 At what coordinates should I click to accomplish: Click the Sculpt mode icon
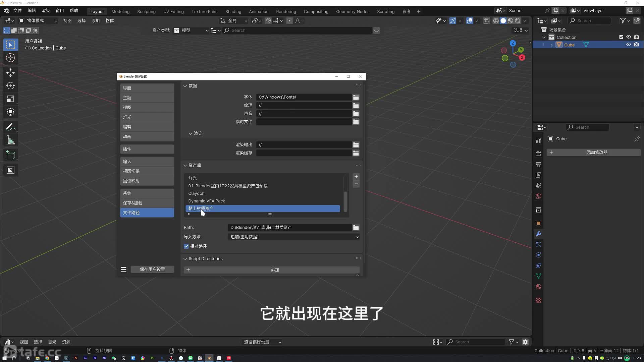click(146, 11)
